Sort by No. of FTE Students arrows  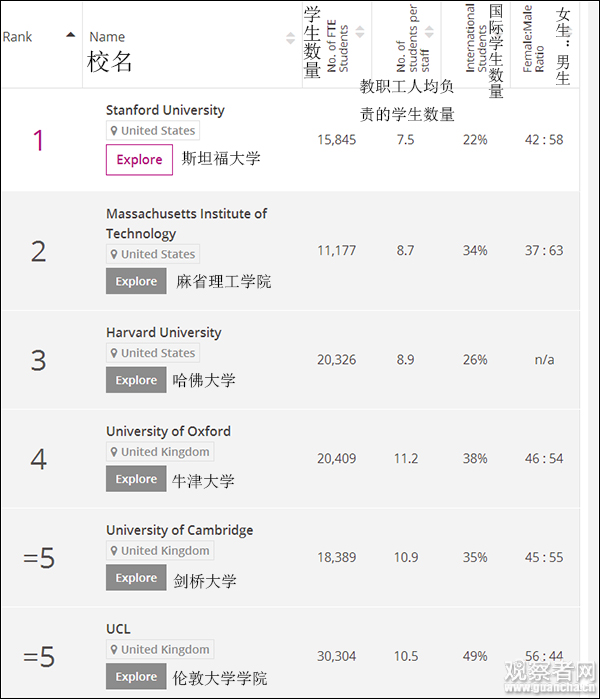coord(360,32)
